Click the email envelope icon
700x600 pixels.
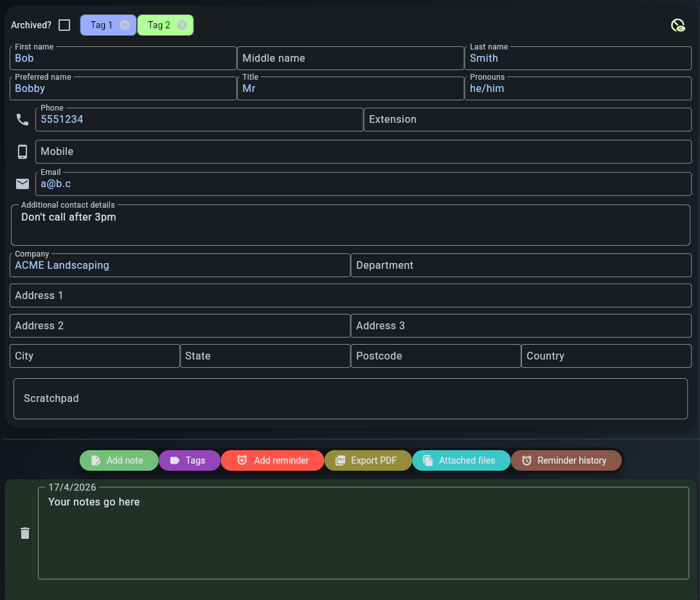pyautogui.click(x=22, y=184)
